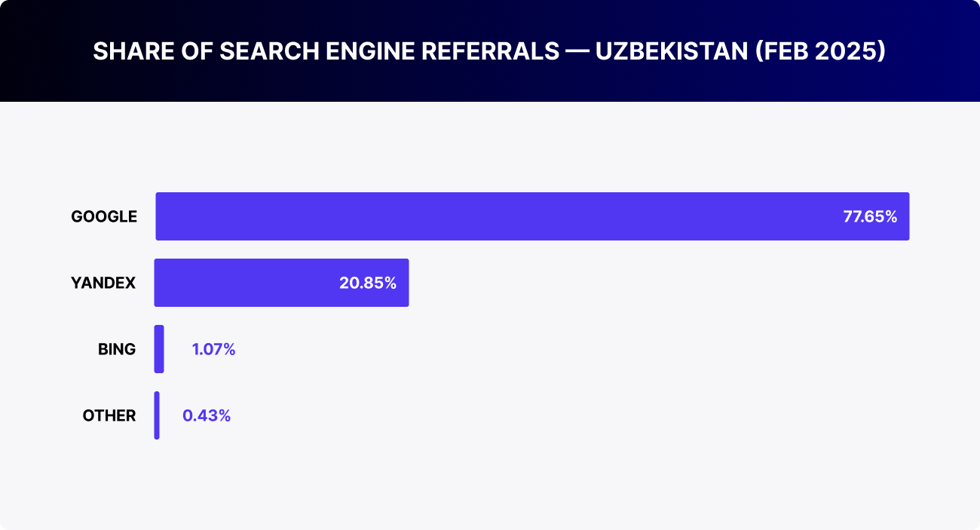Image resolution: width=980 pixels, height=530 pixels.
Task: Click the 0.43% value label
Action: pyautogui.click(x=207, y=416)
